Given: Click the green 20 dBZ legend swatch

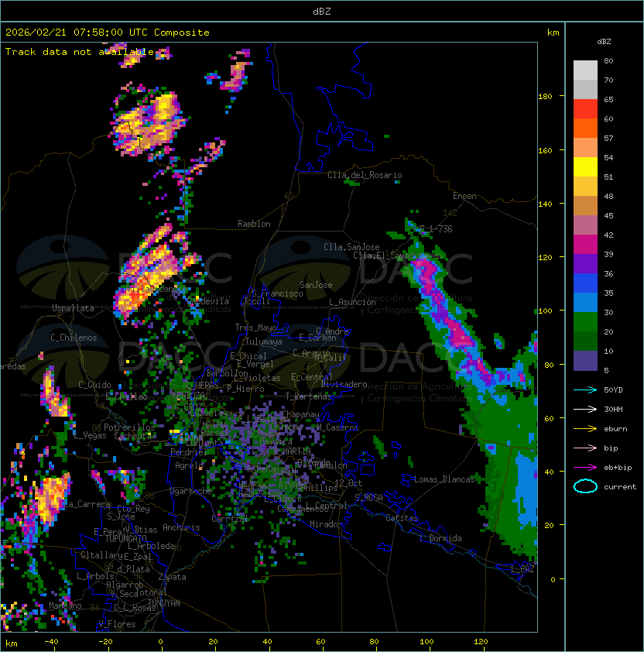Looking at the screenshot, I should click(x=585, y=321).
